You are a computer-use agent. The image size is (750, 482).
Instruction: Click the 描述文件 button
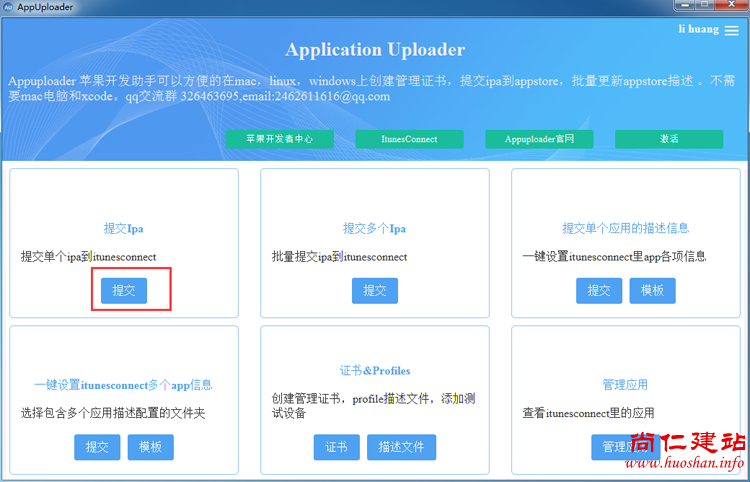401,447
